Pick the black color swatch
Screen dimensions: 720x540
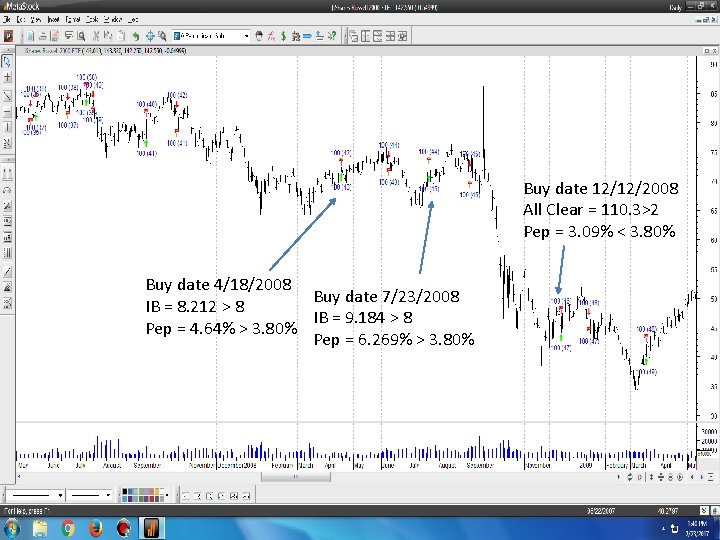[125, 492]
